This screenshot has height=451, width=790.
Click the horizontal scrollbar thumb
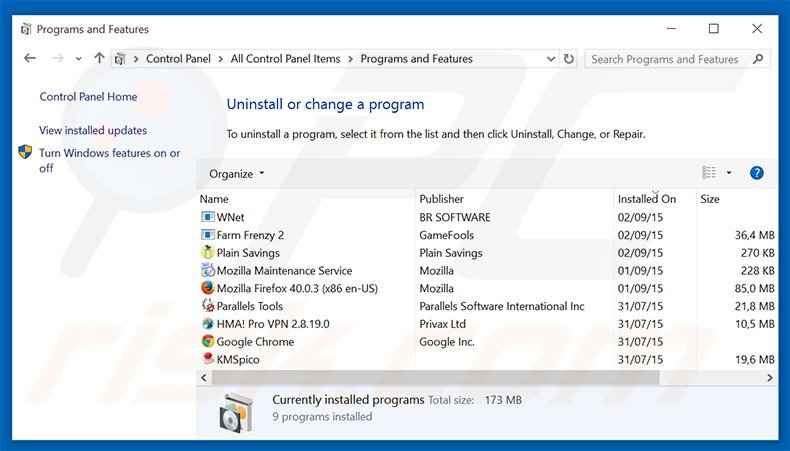435,377
